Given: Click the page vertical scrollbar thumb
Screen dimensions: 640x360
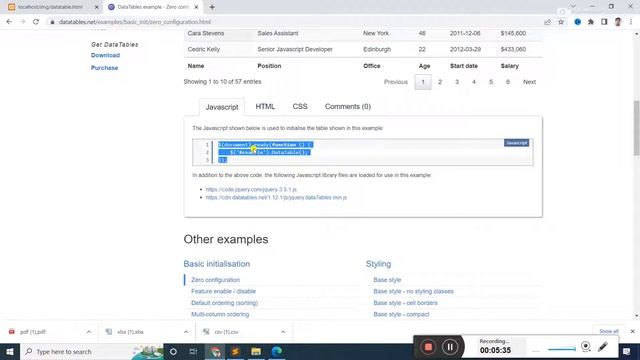Looking at the screenshot, I should pos(636,128).
